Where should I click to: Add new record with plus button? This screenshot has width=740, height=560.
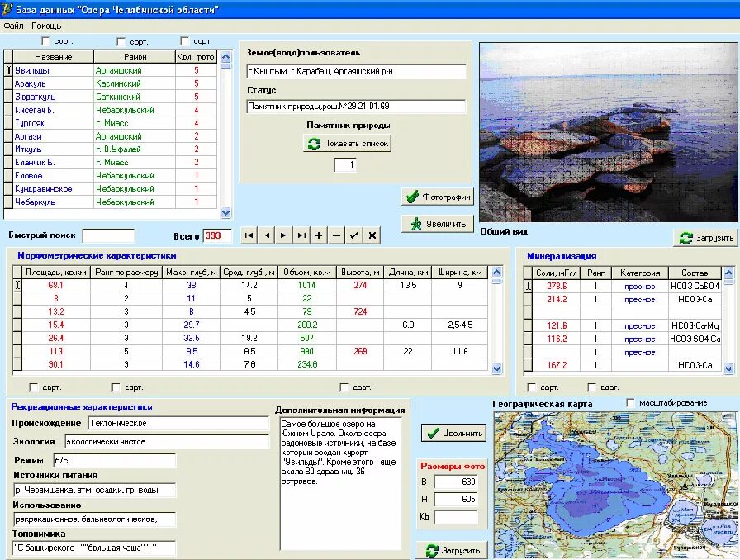319,235
